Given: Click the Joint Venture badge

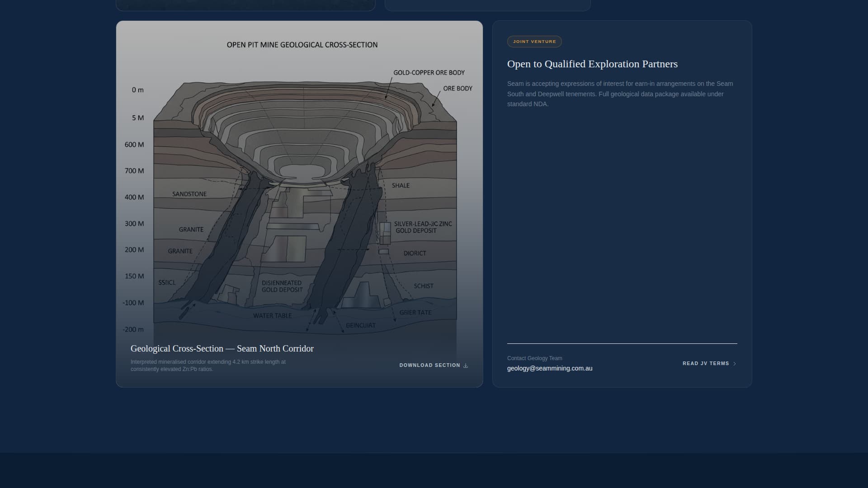Looking at the screenshot, I should tap(534, 42).
